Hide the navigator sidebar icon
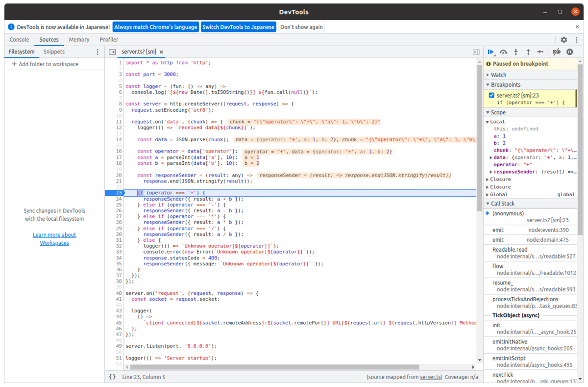 [112, 52]
